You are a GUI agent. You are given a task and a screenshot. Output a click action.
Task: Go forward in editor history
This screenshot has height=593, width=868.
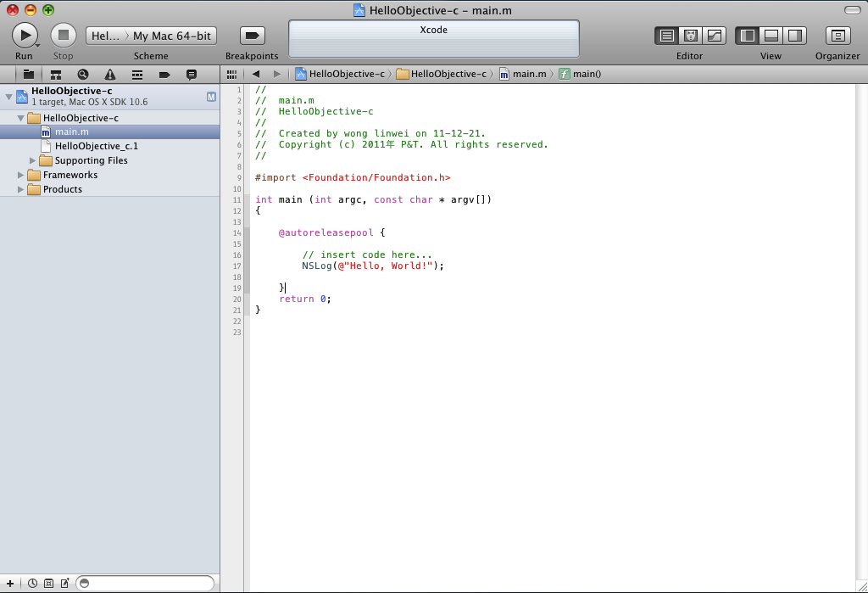click(277, 75)
